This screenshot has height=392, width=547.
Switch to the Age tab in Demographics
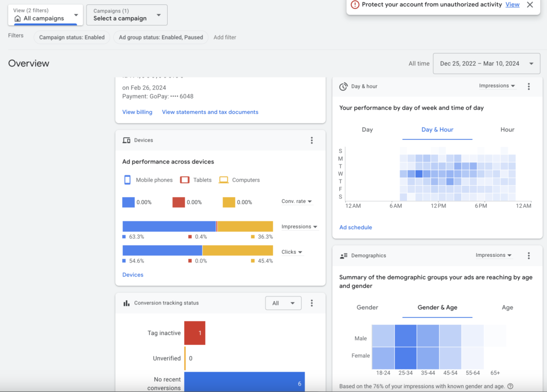(507, 307)
